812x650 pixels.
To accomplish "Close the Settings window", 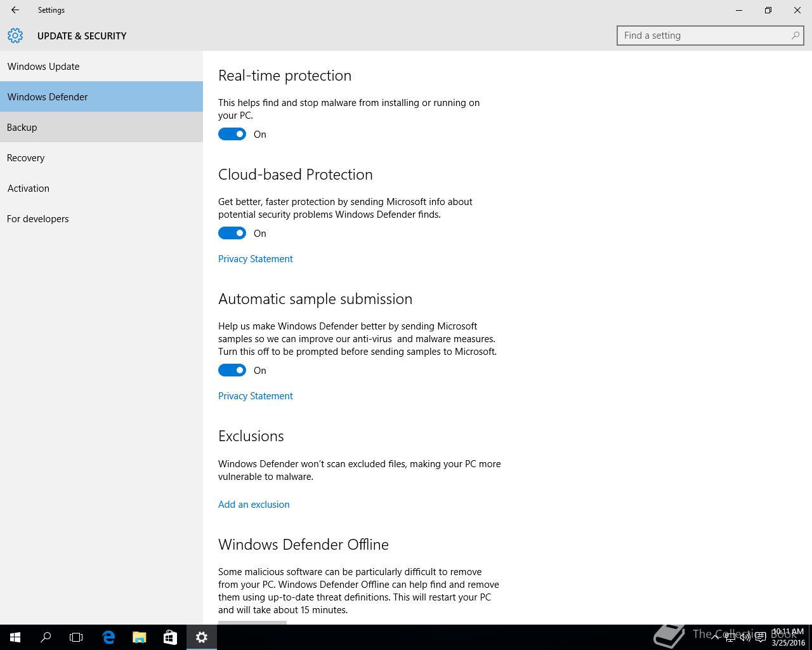I will 797,10.
